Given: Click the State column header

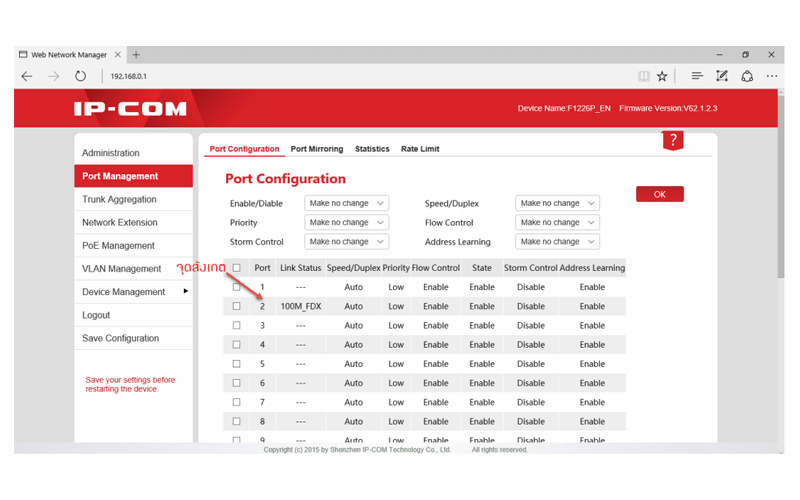Looking at the screenshot, I should tap(482, 268).
